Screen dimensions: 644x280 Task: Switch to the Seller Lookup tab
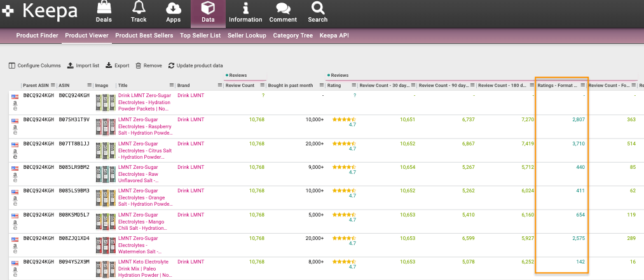coord(247,36)
